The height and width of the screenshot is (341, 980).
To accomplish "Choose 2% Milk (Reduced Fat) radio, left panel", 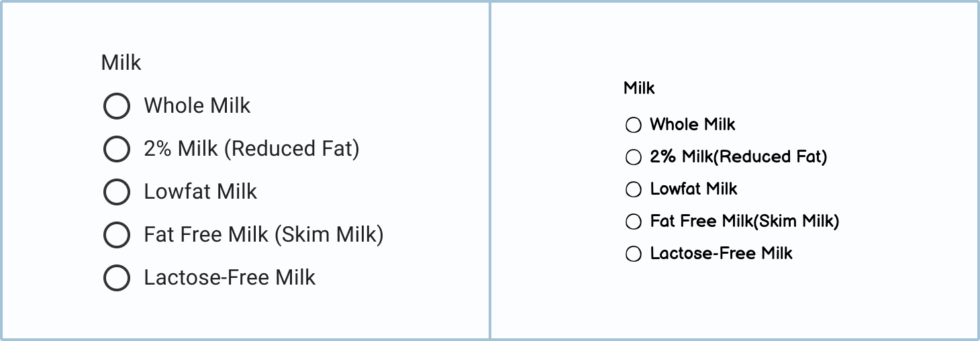I will pos(117,149).
